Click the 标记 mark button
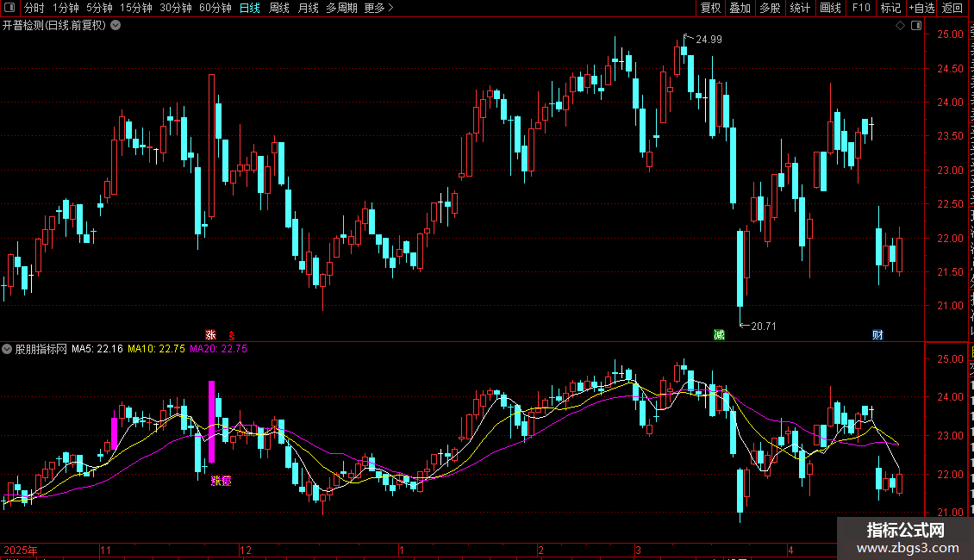Screen dimensions: 974x560 (x=890, y=8)
